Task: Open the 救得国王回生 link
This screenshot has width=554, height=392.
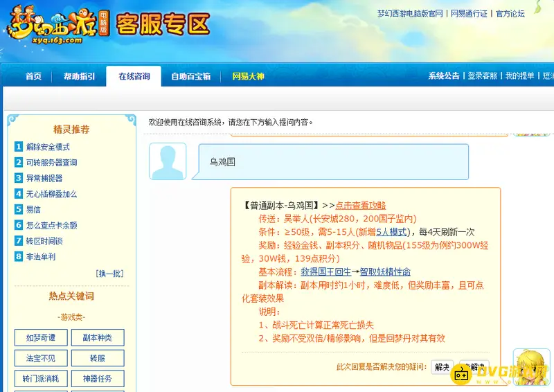Action: click(325, 271)
